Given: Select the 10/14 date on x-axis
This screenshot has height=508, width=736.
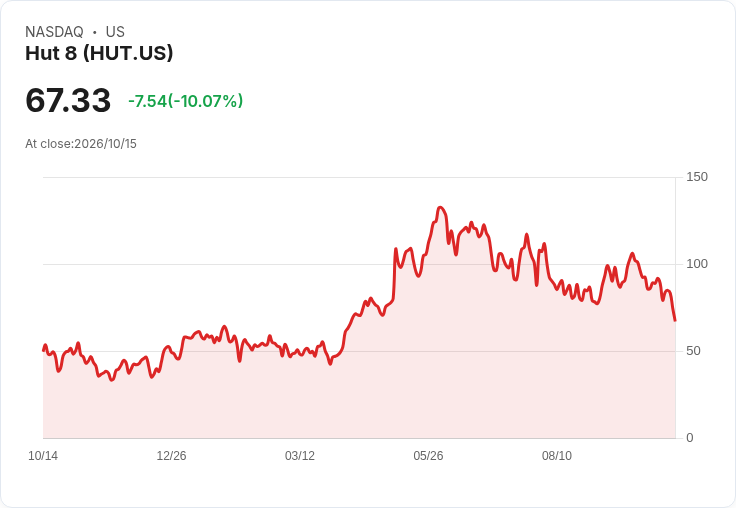Looking at the screenshot, I should coord(43,456).
